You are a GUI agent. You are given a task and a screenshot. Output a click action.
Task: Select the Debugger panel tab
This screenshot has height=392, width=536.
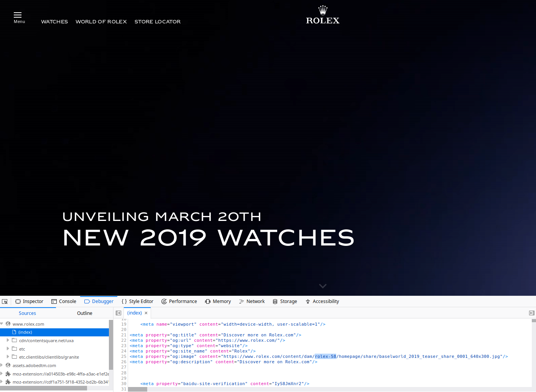pos(99,301)
